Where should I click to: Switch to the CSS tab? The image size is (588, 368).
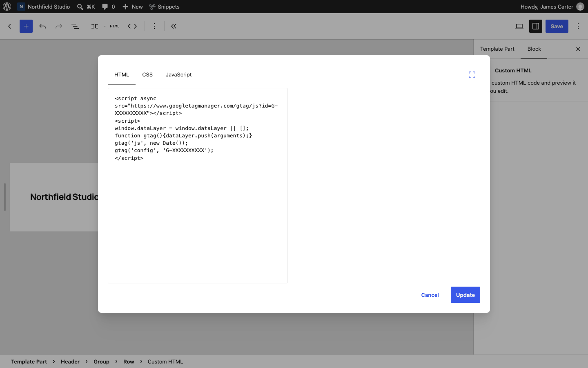pos(147,75)
